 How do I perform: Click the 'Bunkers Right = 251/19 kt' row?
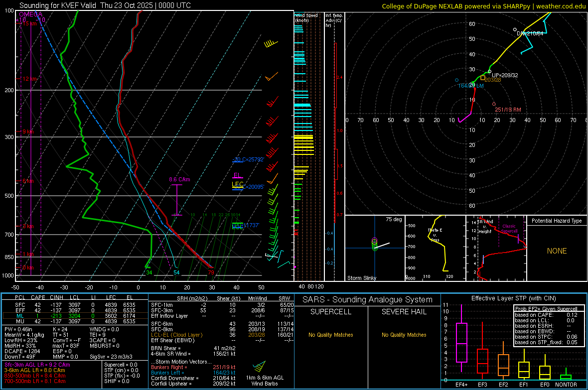[x=193, y=367]
